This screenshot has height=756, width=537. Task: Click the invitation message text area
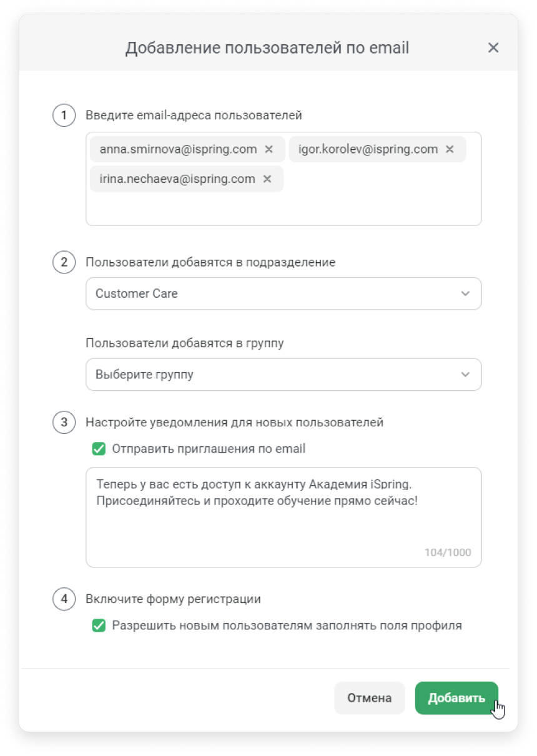click(x=283, y=518)
